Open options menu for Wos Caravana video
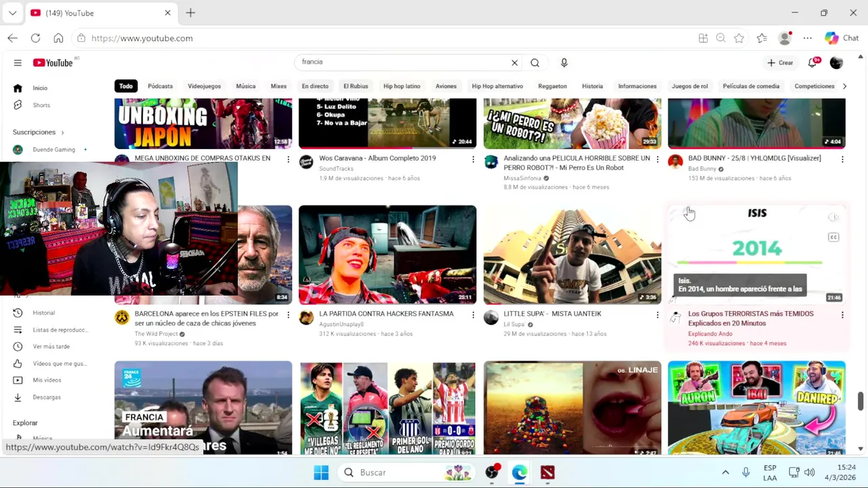This screenshot has height=488, width=868. pos(473,160)
